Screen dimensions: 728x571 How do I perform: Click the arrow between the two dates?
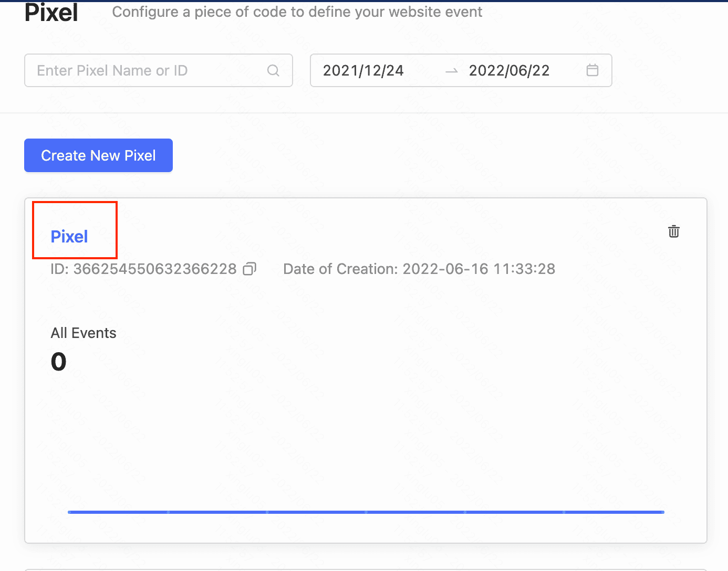point(451,71)
